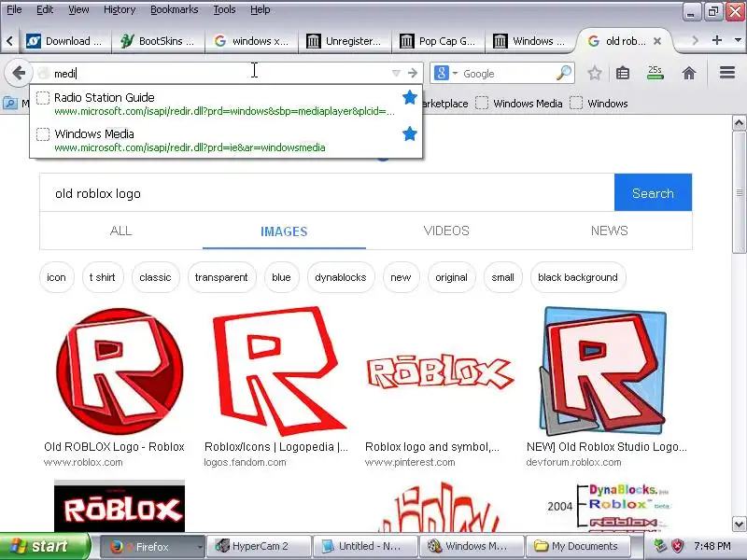Filter images by 'icon' chip

click(x=56, y=277)
